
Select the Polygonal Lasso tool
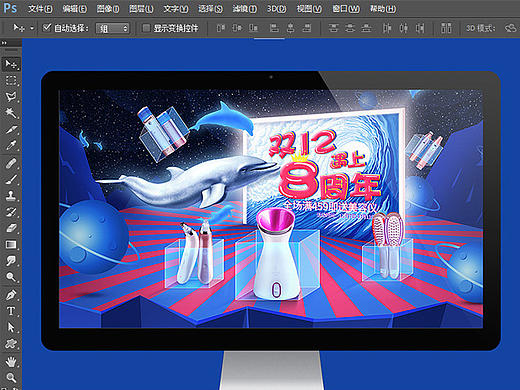click(x=11, y=97)
